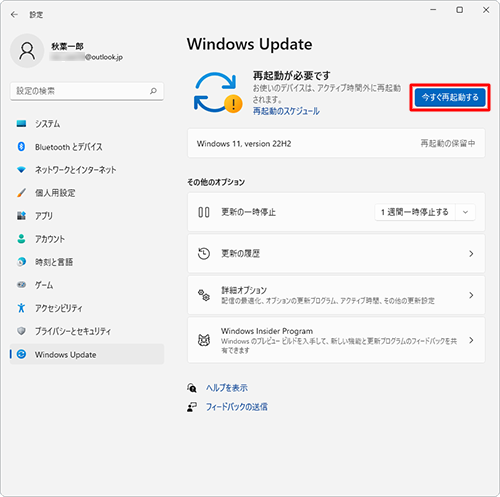Open the ヘルプを表示 link
Image resolution: width=500 pixels, height=497 pixels.
tap(227, 388)
